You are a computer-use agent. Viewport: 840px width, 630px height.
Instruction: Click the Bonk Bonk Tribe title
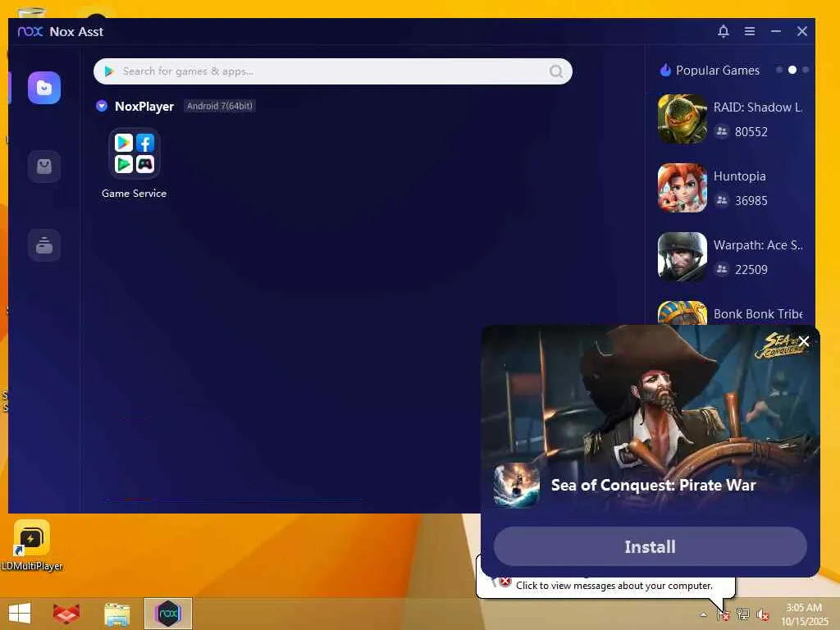[x=758, y=314]
